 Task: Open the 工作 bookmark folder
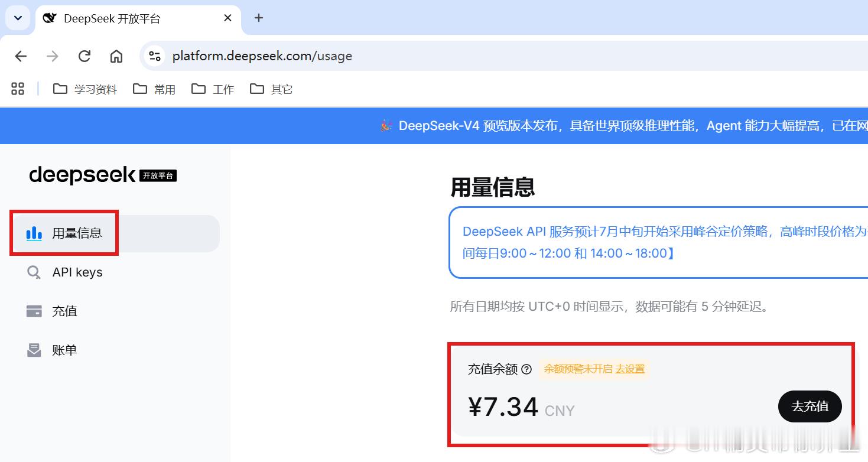tap(213, 89)
